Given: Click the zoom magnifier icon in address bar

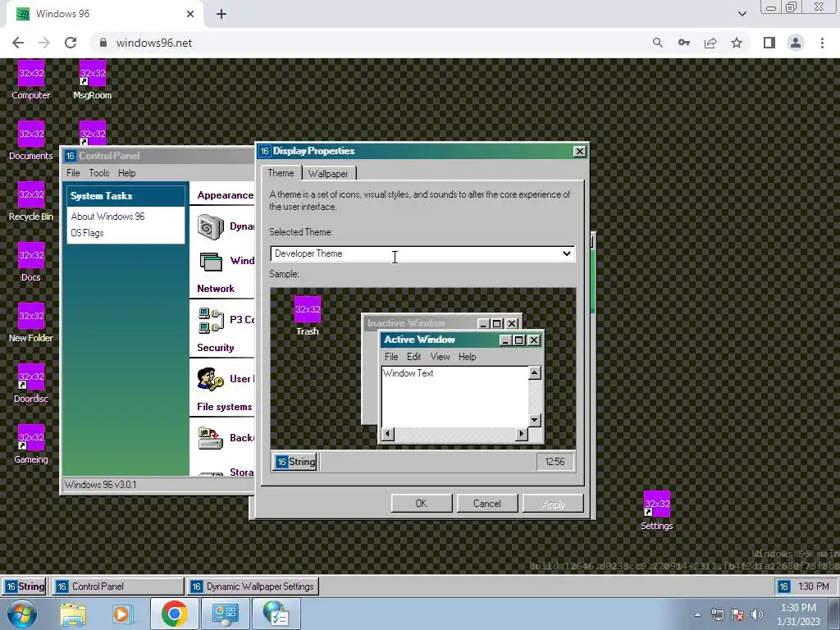Looking at the screenshot, I should point(658,43).
